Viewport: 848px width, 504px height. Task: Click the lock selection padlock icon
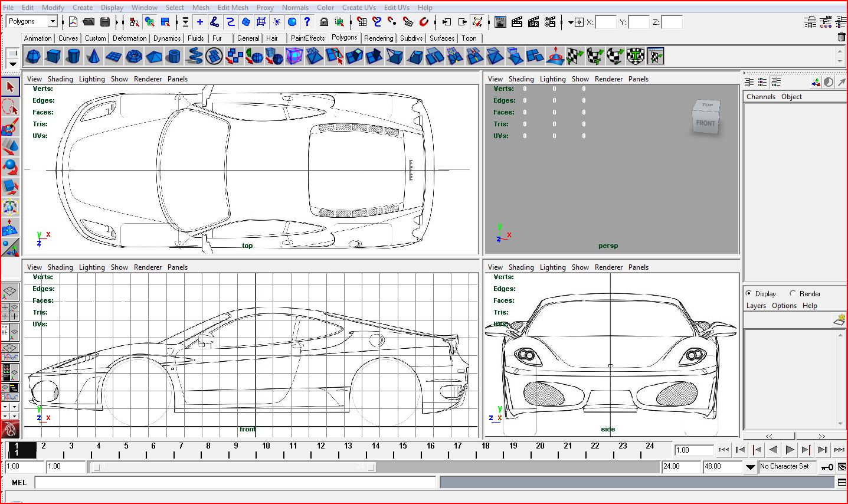[x=323, y=22]
